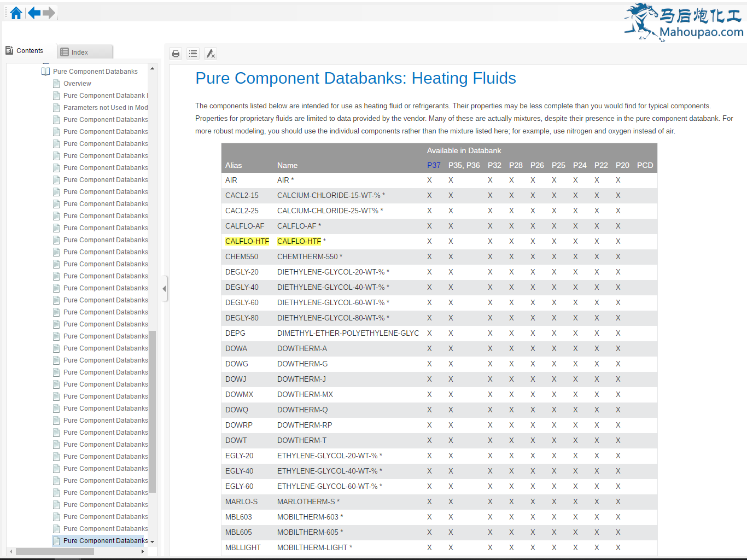Select the CACL2-15 alias cell
Viewport: 747px width, 560px height.
[x=242, y=195]
